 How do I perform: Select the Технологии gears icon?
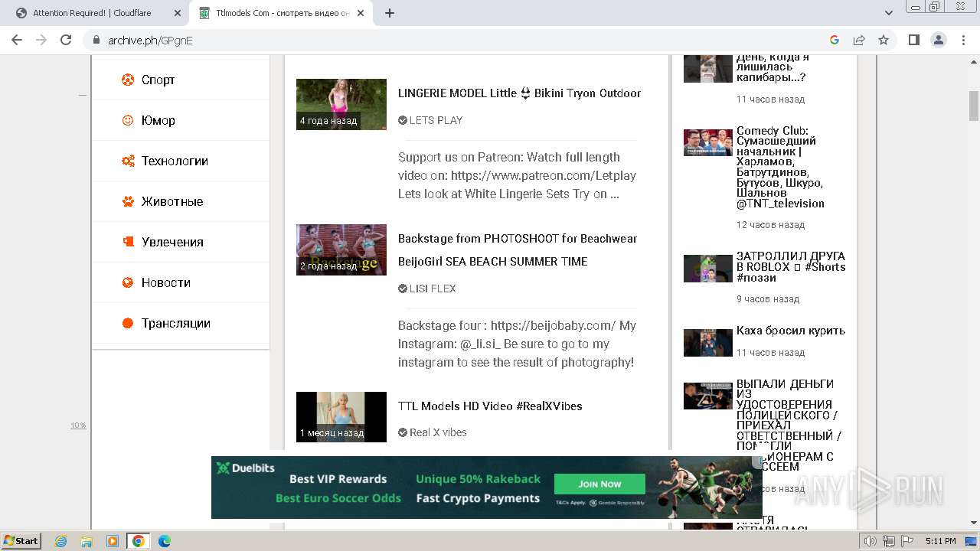click(128, 161)
